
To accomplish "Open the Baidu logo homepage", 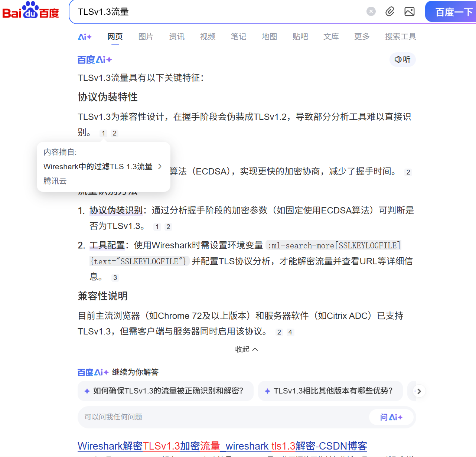I will coord(30,11).
